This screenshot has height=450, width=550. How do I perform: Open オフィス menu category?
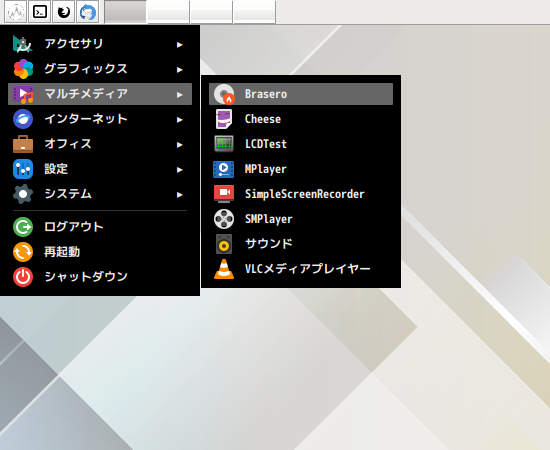(x=100, y=144)
